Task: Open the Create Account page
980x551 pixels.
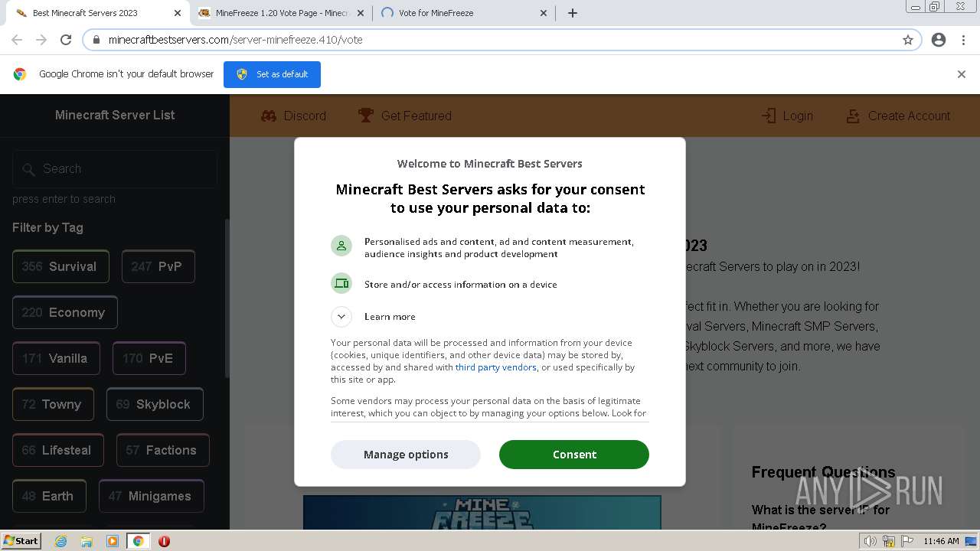Action: (897, 116)
